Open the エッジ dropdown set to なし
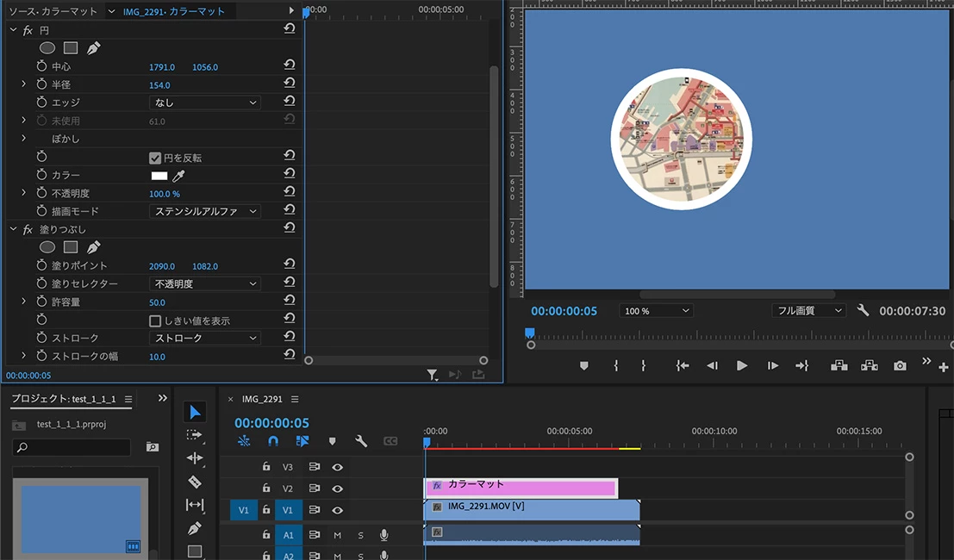Image resolution: width=954 pixels, height=560 pixels. point(205,103)
